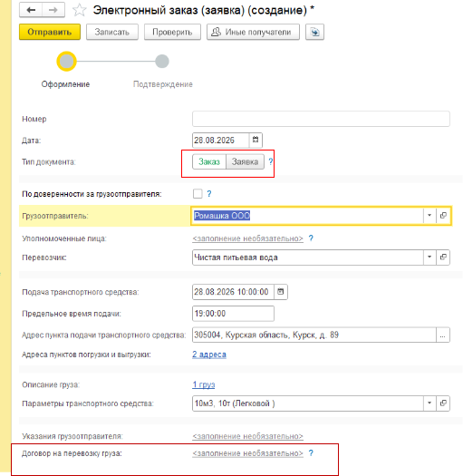
Task: Switch document type to Заявка
Action: coord(245,161)
